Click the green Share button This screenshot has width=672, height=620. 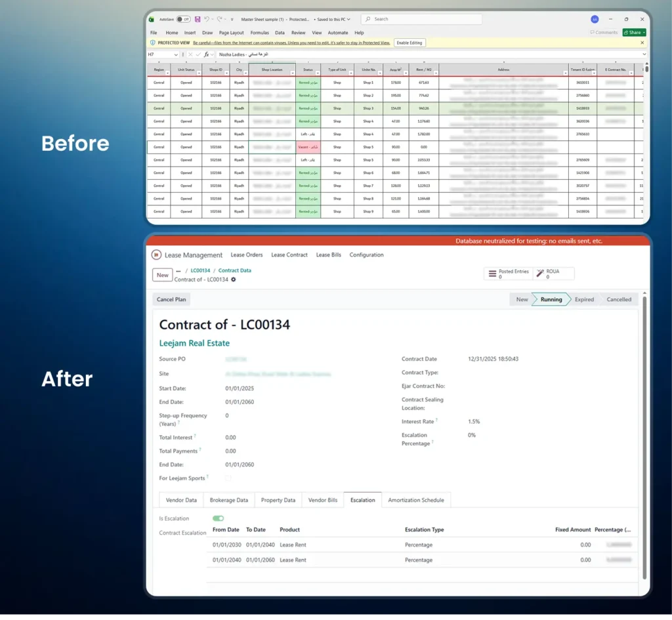[x=635, y=33]
